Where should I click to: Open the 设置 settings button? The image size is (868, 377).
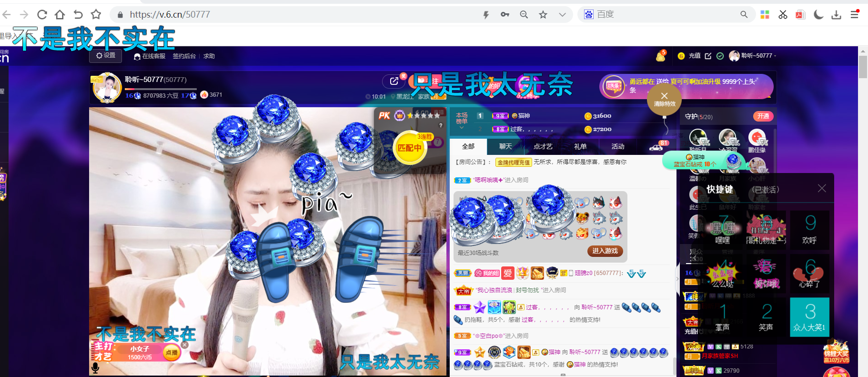[x=105, y=56]
